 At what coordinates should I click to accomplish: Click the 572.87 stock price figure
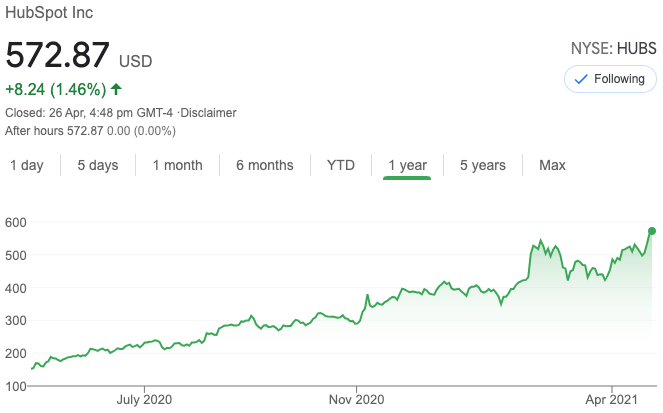pyautogui.click(x=58, y=56)
